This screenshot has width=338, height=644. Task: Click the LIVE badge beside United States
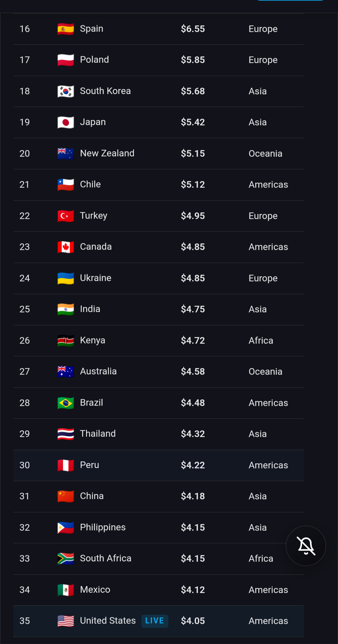(155, 621)
